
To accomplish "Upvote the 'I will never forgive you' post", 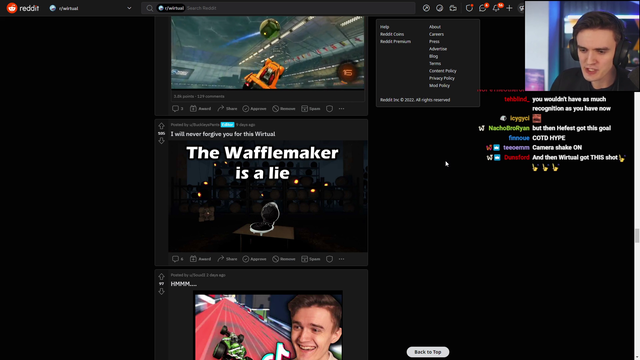I will (161, 126).
